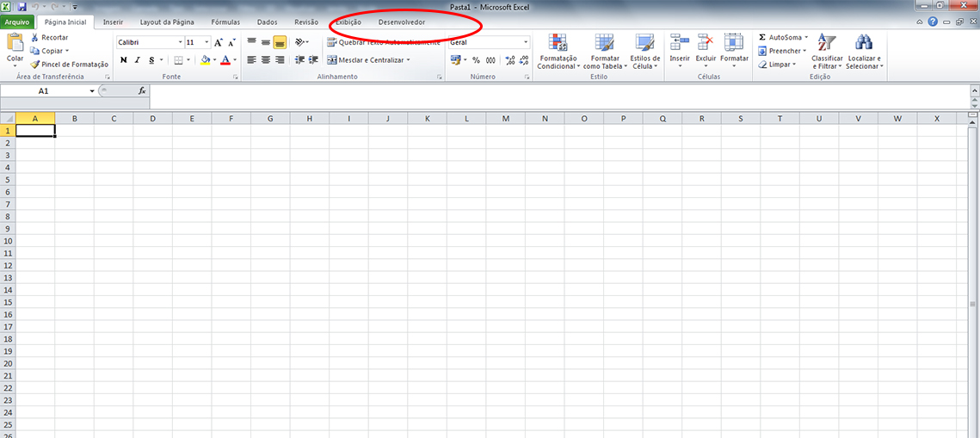Open Localizar e Selecionar binoculars menu
The height and width of the screenshot is (438, 980).
[864, 52]
